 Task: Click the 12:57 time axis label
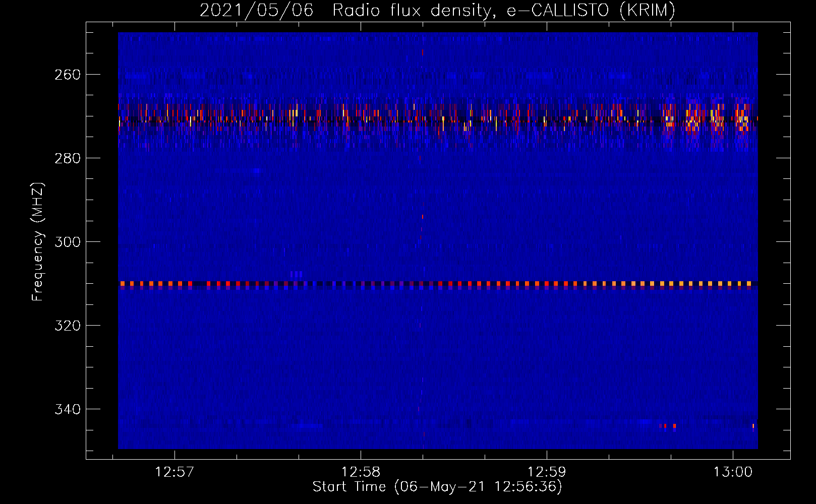[x=174, y=472]
